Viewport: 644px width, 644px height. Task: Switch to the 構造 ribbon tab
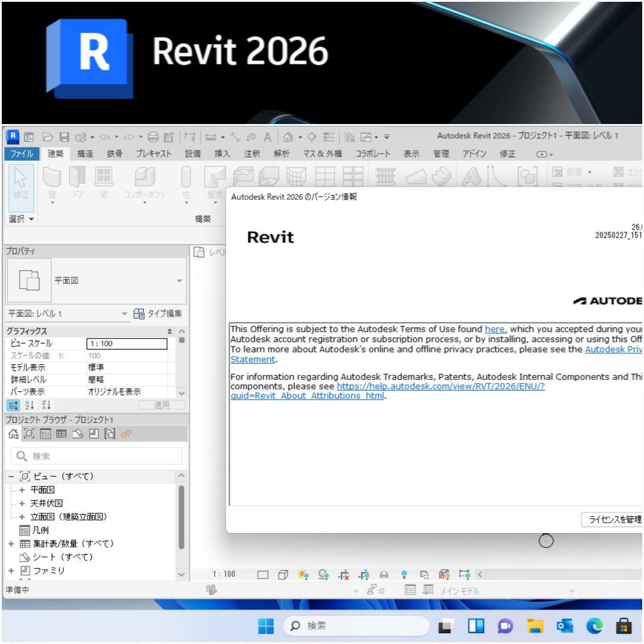coord(85,153)
